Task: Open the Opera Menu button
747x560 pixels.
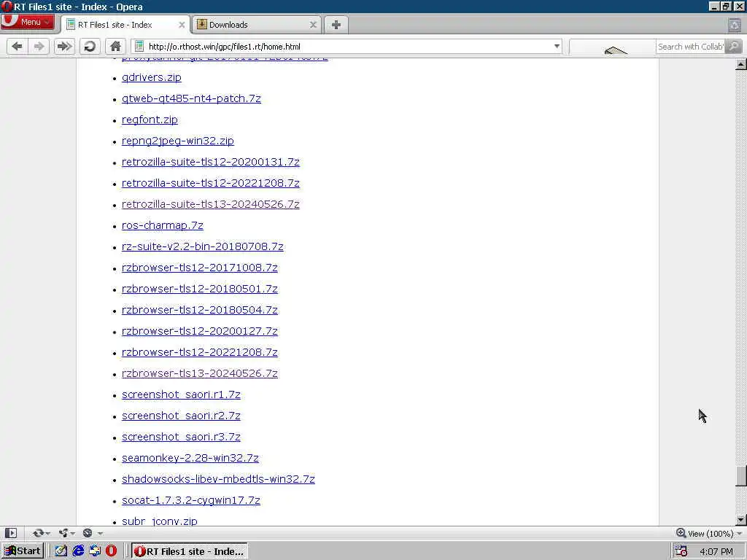Action: pos(28,22)
